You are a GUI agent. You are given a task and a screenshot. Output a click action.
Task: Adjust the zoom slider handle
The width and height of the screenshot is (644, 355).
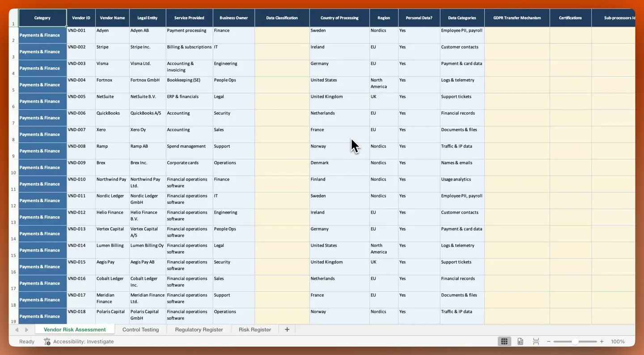pos(575,342)
